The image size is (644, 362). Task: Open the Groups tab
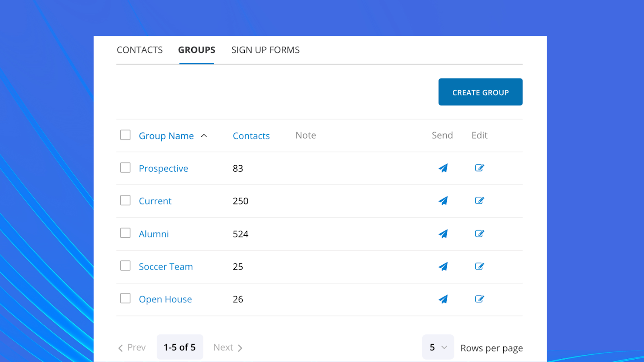pyautogui.click(x=197, y=50)
